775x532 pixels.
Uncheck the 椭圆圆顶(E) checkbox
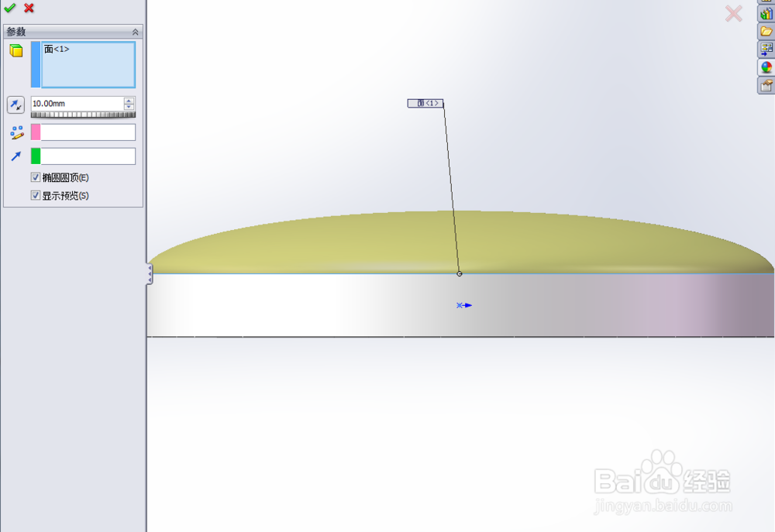pos(36,177)
